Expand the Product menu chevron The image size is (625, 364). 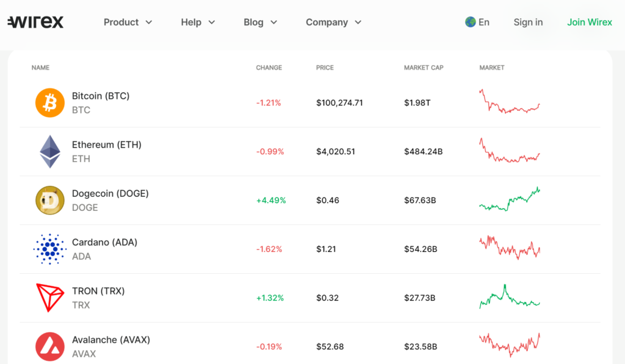pos(149,23)
